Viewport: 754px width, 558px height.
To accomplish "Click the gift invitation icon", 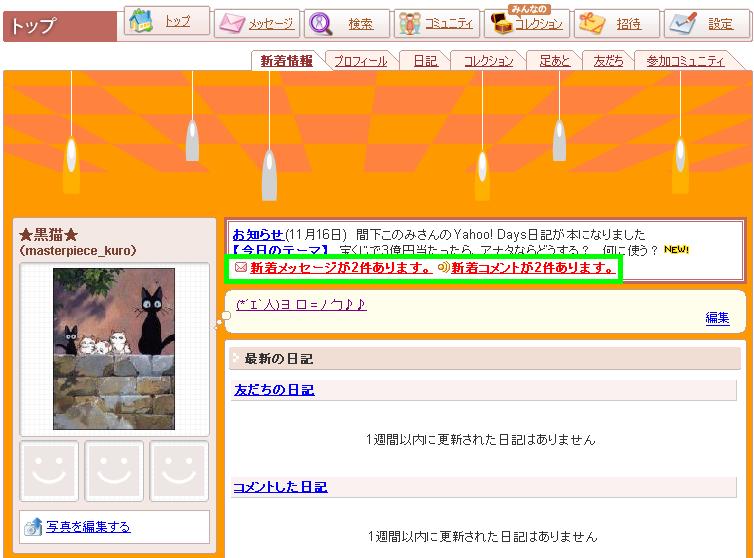I will pyautogui.click(x=592, y=23).
